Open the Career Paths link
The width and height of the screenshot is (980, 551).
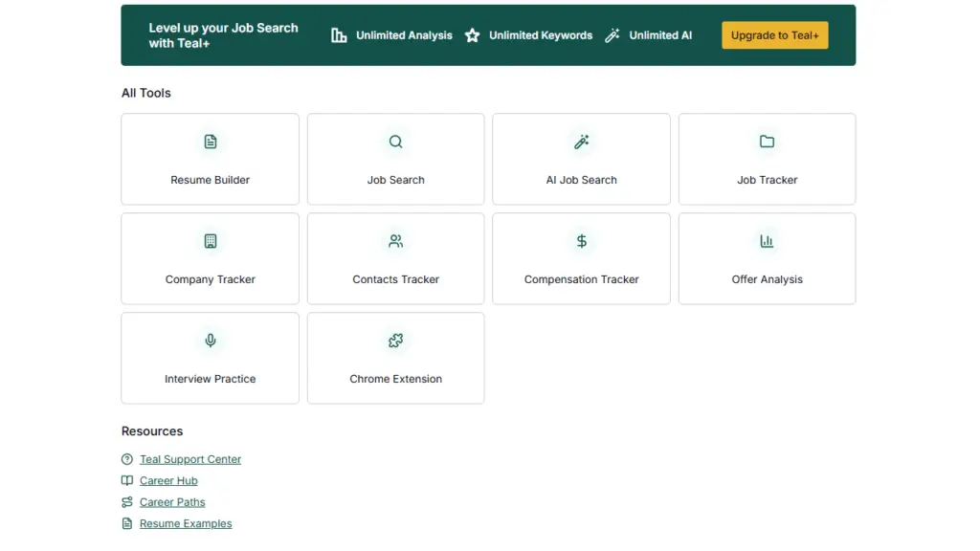point(172,502)
